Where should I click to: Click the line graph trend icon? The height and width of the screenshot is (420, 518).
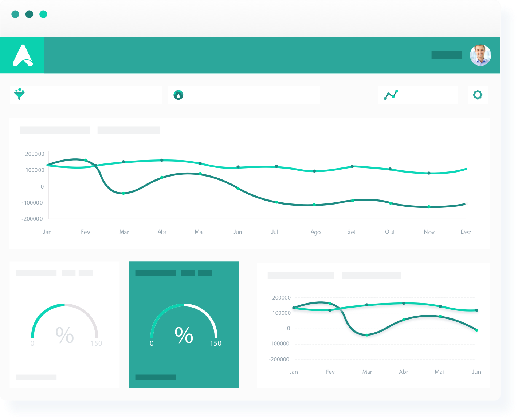tap(391, 95)
